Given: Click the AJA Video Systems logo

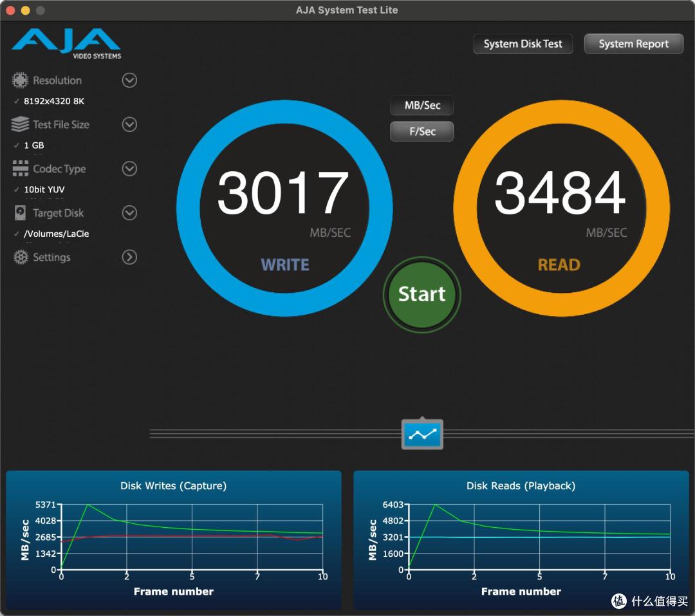Looking at the screenshot, I should (x=66, y=44).
